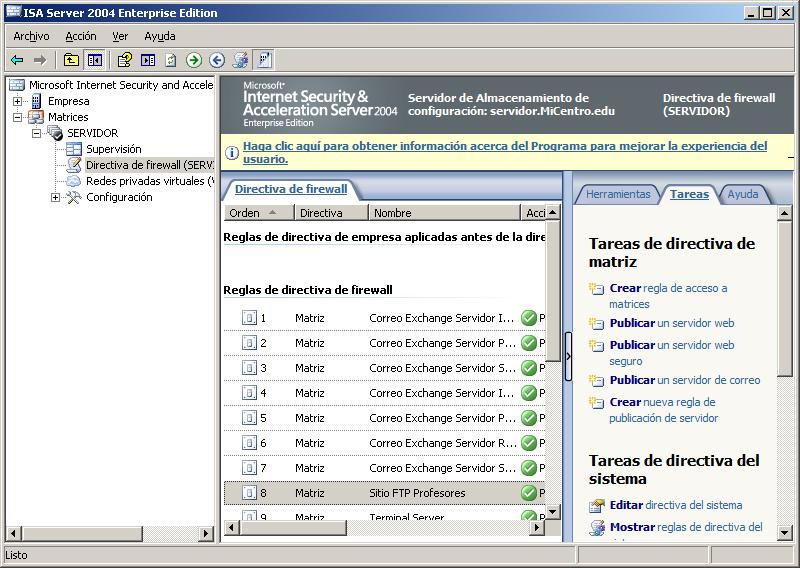The width and height of the screenshot is (800, 568).
Task: Click the Supervisión icon in the tree
Action: tap(74, 149)
